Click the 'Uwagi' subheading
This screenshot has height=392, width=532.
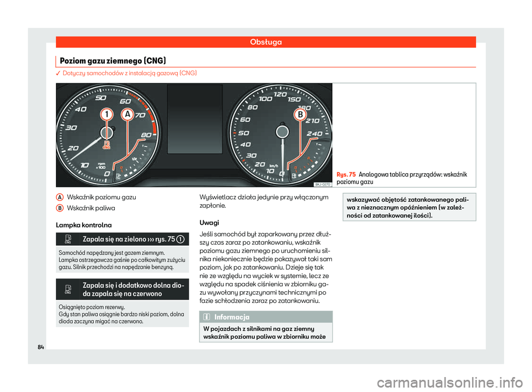tap(209, 223)
